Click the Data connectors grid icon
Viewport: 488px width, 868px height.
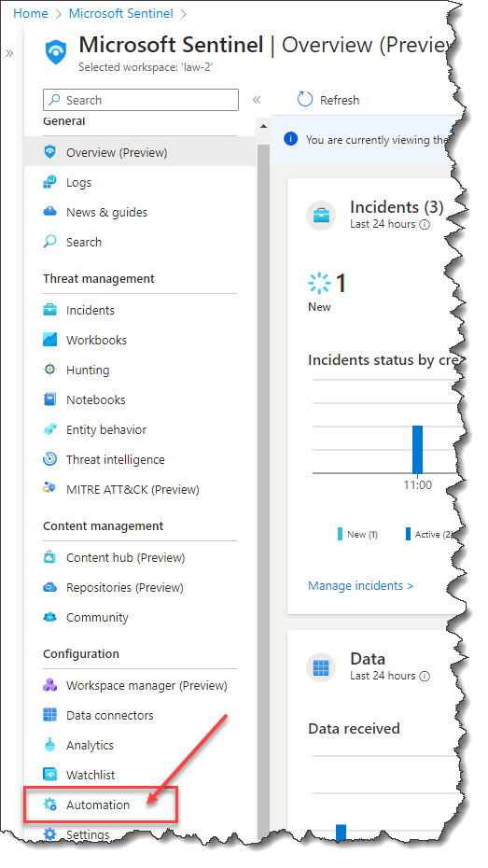pyautogui.click(x=49, y=715)
